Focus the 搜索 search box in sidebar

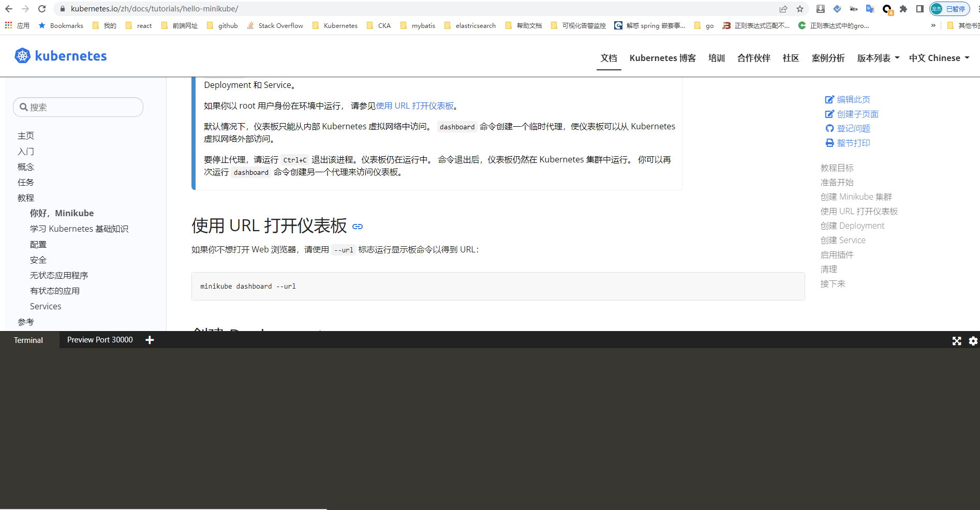(78, 107)
